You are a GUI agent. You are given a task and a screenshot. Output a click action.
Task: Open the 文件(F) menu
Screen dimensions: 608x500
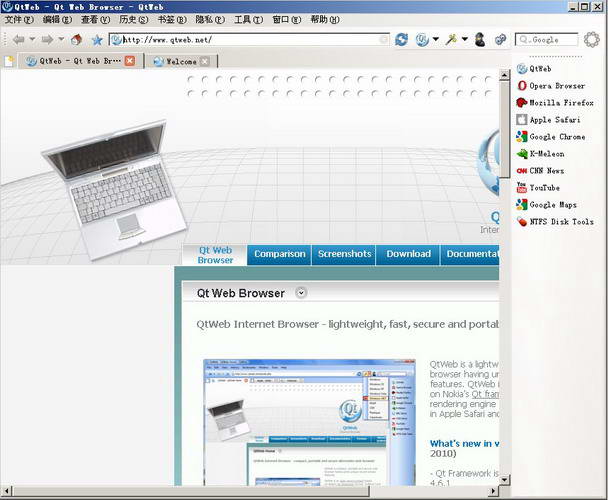tap(19, 19)
